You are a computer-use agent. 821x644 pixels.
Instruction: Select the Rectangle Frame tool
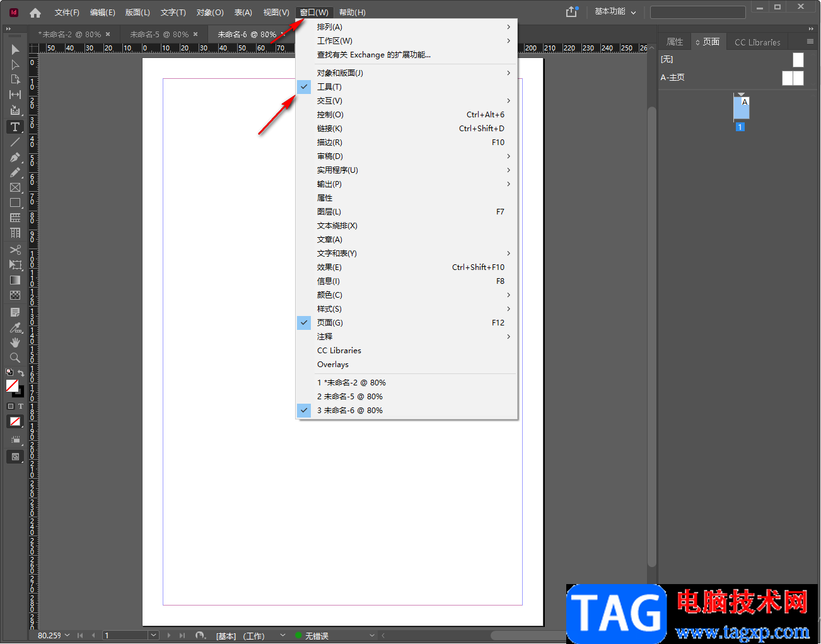click(x=15, y=187)
